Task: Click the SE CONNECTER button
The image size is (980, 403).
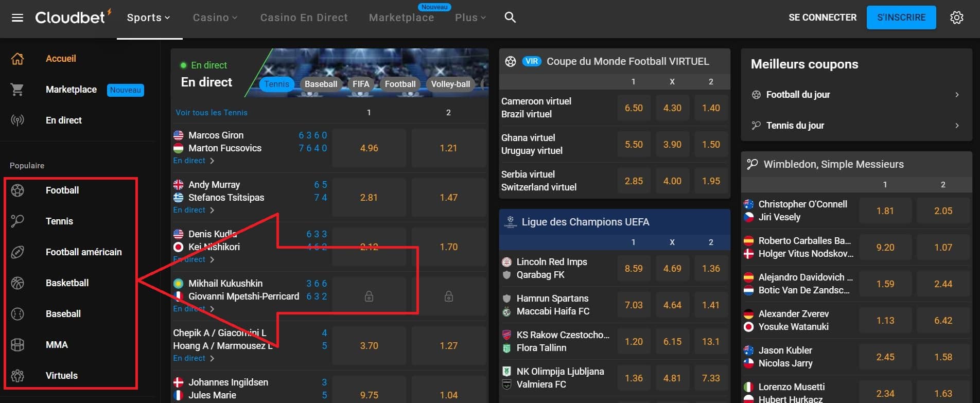Action: [x=822, y=17]
